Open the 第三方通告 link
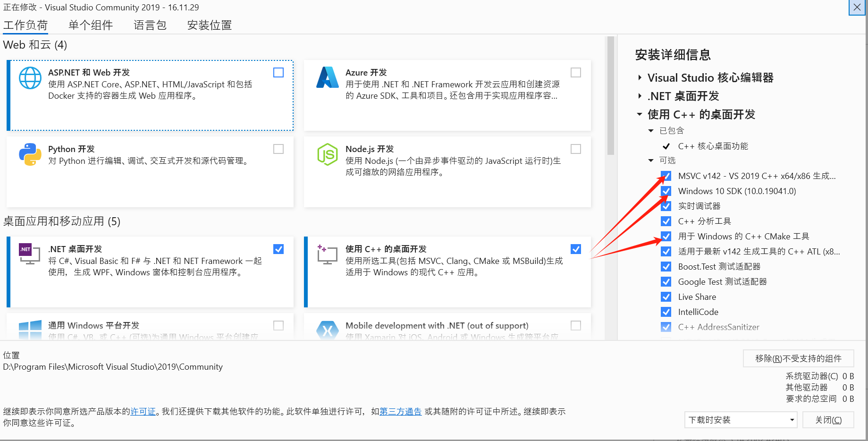This screenshot has height=441, width=868. pyautogui.click(x=401, y=411)
